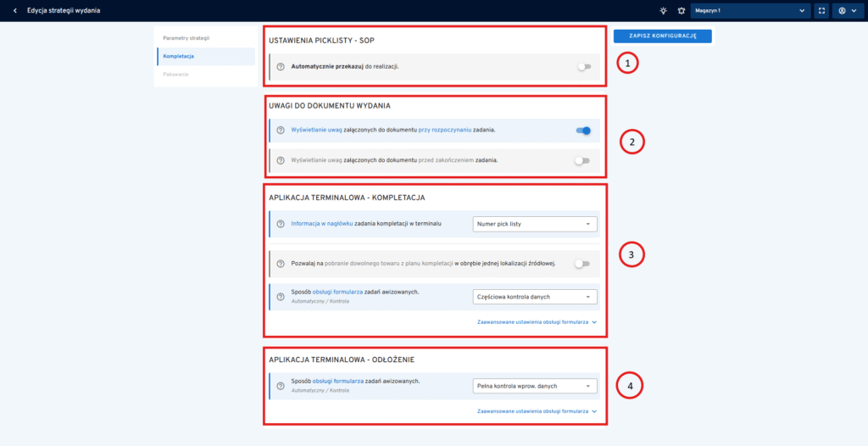Open the Częściowa kontrola danych dropdown
The image size is (868, 446).
pos(534,297)
